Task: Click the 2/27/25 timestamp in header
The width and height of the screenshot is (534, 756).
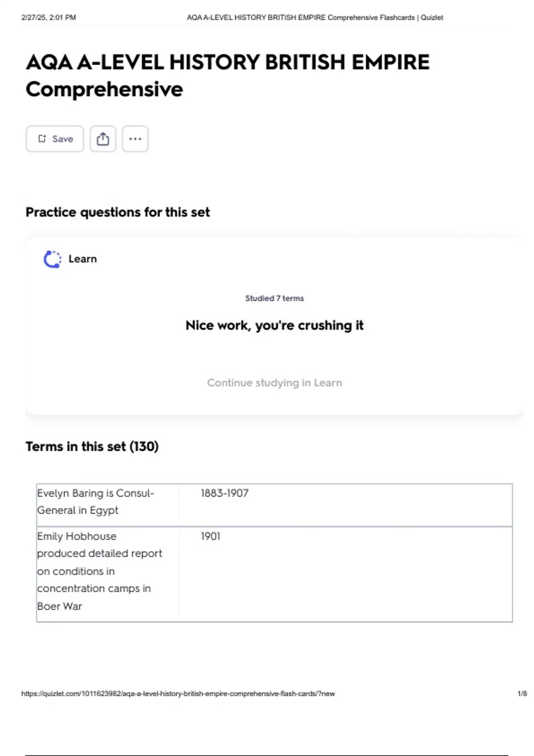Action: pyautogui.click(x=49, y=18)
